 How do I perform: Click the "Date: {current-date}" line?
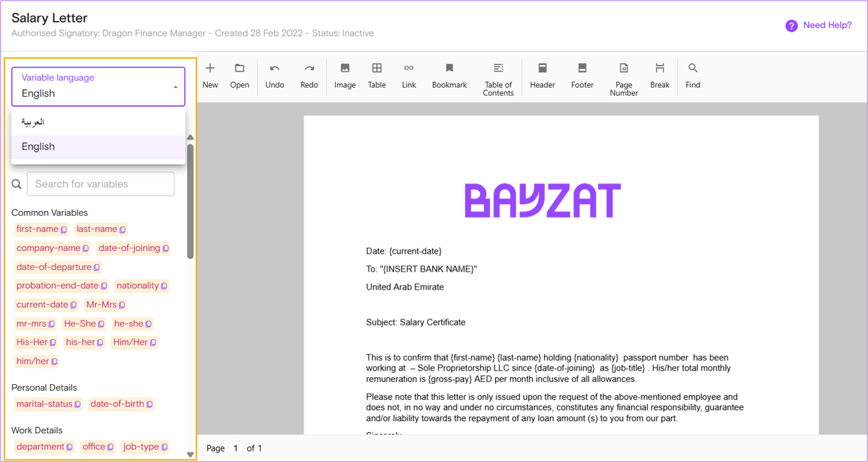404,252
